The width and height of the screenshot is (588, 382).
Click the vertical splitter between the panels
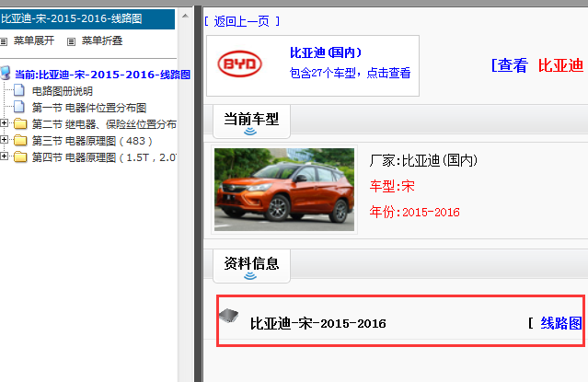[198, 194]
